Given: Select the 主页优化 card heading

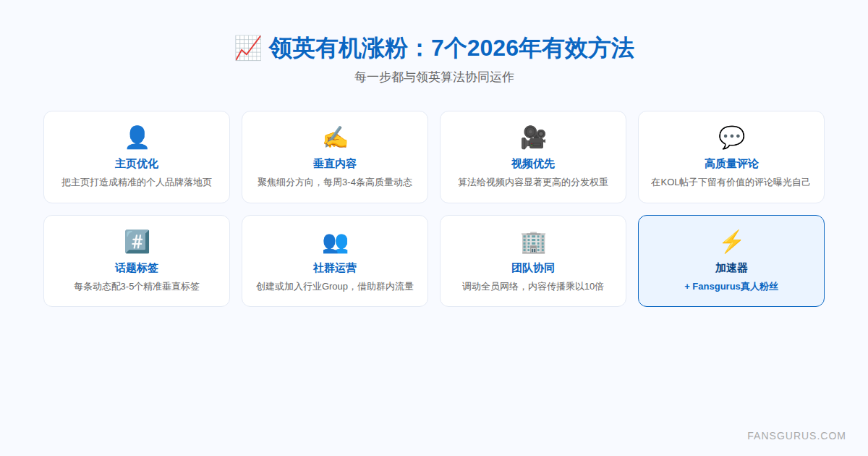Looking at the screenshot, I should click(136, 163).
